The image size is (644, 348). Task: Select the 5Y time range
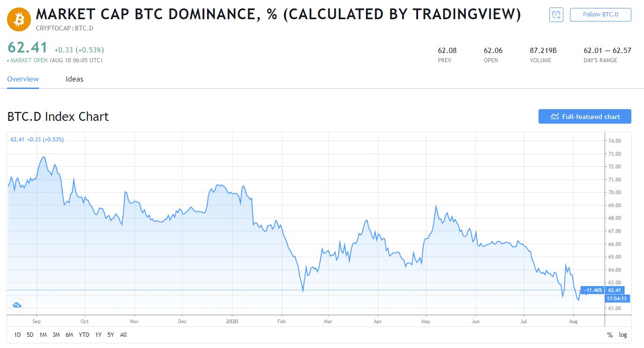coord(111,335)
